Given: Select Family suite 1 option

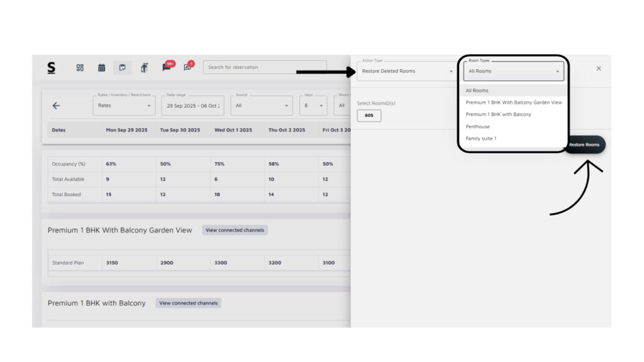Looking at the screenshot, I should [481, 138].
